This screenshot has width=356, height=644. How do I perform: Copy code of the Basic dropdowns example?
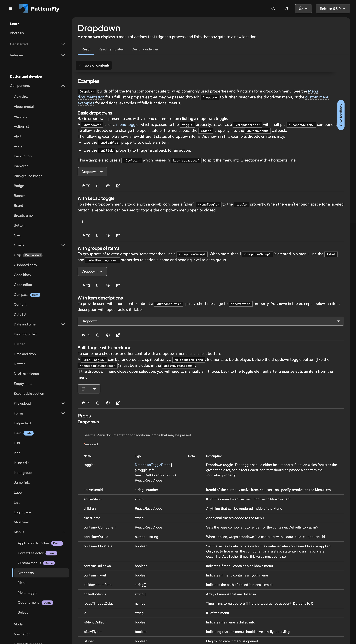[98, 186]
